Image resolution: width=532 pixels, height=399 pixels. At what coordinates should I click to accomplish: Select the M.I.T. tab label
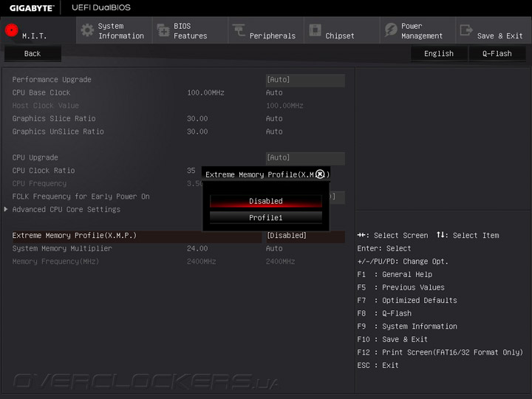[34, 36]
